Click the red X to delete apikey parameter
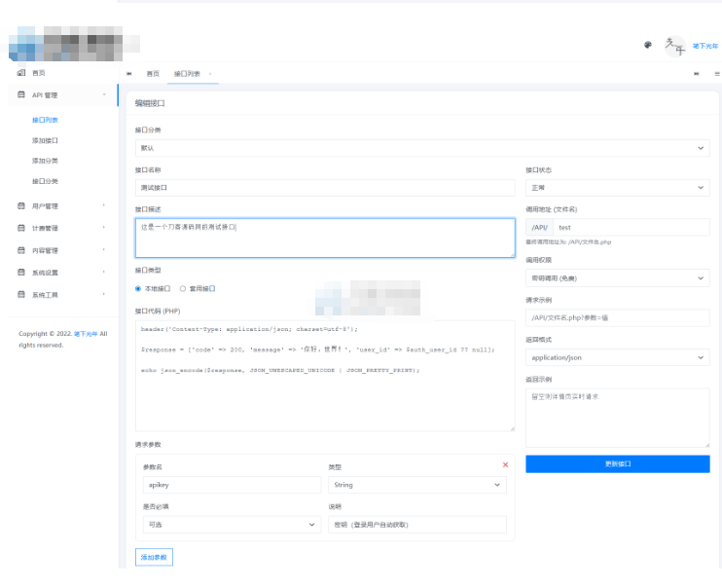 (505, 464)
